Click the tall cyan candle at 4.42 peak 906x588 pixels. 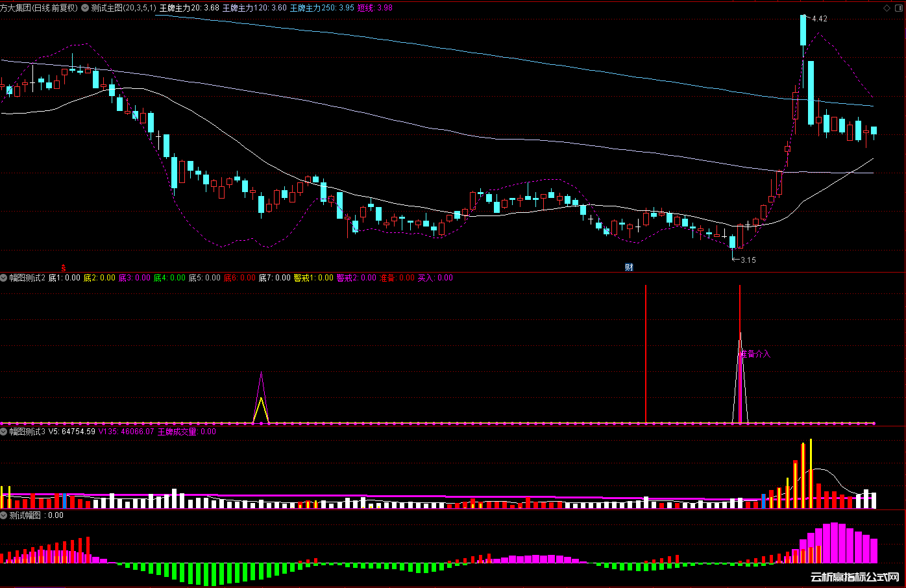tap(803, 30)
